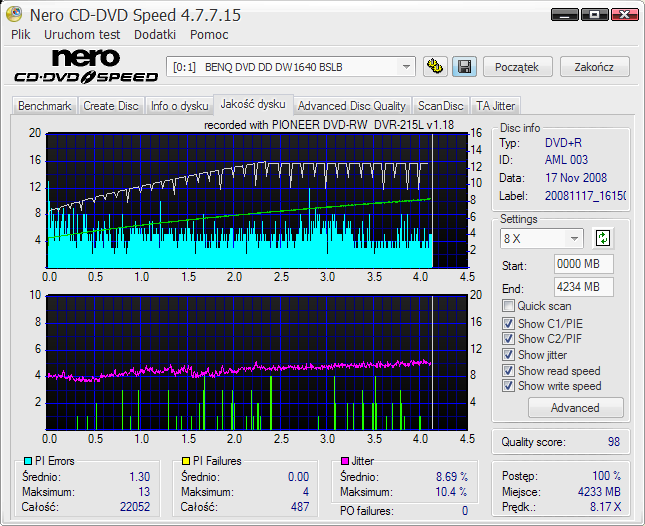Click the disc label value 20081117_1615
Viewport: 645px width, 526px height.
tap(585, 196)
